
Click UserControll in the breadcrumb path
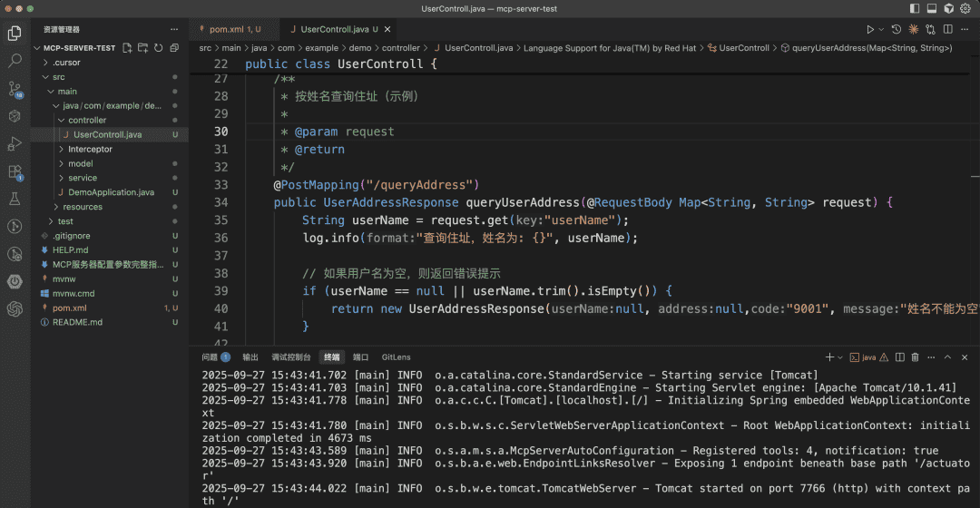(743, 48)
